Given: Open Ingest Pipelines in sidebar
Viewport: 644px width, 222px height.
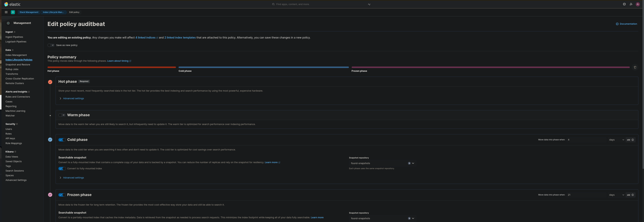Looking at the screenshot, I should [x=14, y=37].
